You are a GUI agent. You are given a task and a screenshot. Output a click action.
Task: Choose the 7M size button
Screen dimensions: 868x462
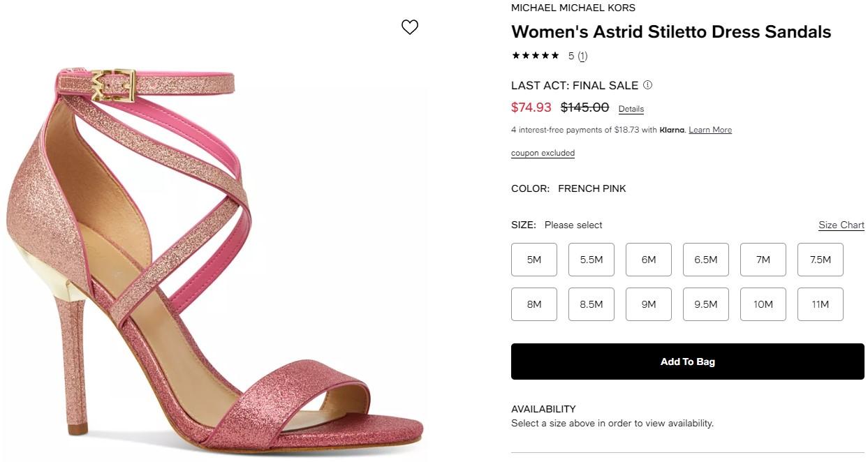point(763,260)
